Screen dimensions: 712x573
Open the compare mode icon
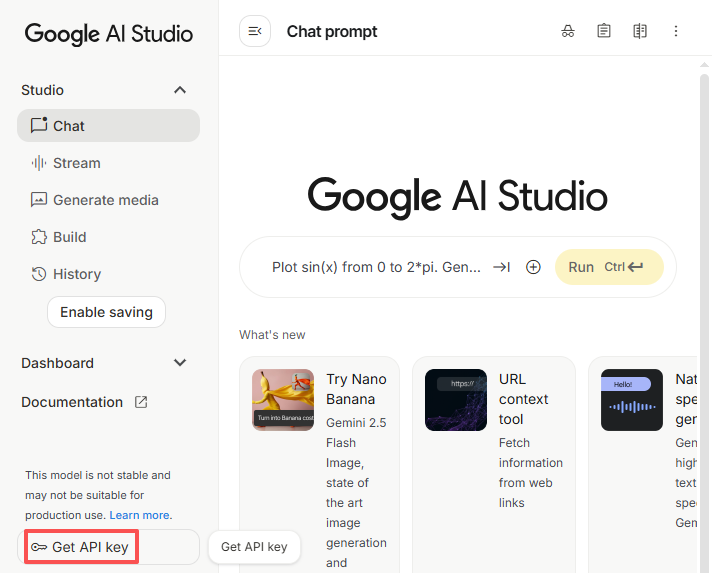(640, 31)
